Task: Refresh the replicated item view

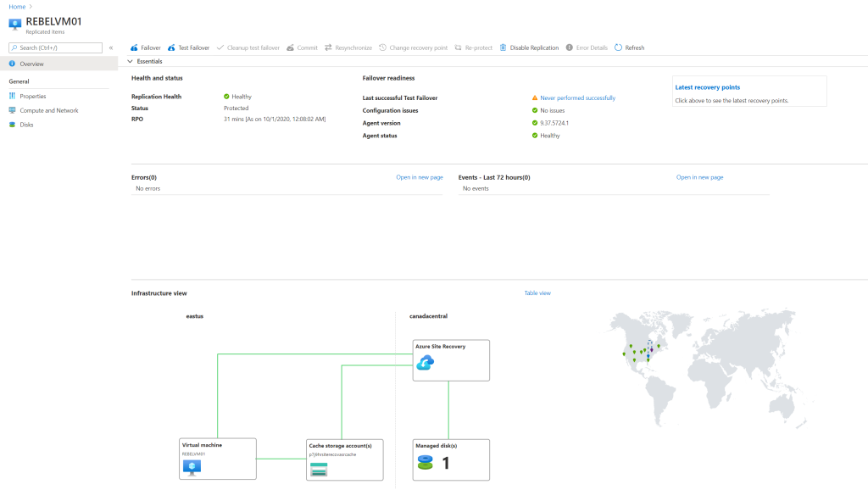Action: 629,47
